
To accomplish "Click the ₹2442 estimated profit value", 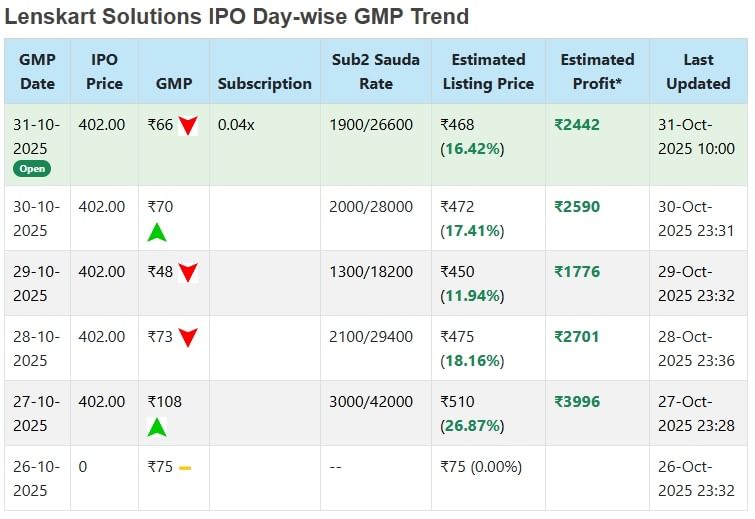I will pyautogui.click(x=577, y=125).
